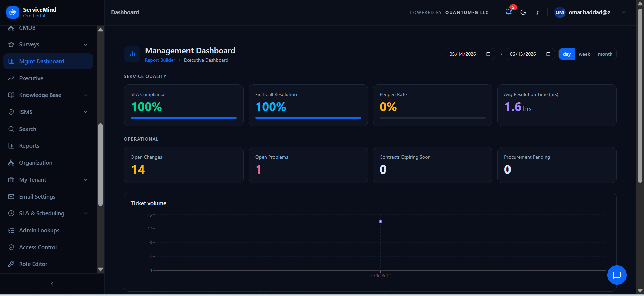
Task: Click the Email Settings envelope icon
Action: [x=11, y=197]
